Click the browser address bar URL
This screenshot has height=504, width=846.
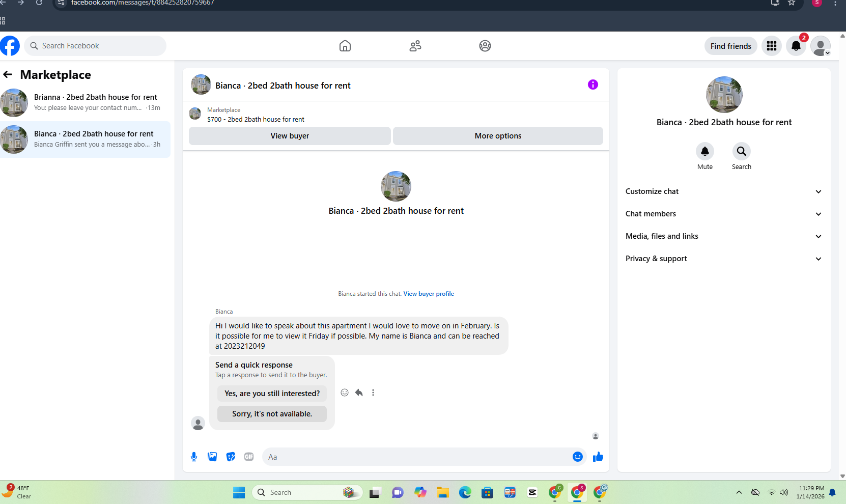[143, 3]
